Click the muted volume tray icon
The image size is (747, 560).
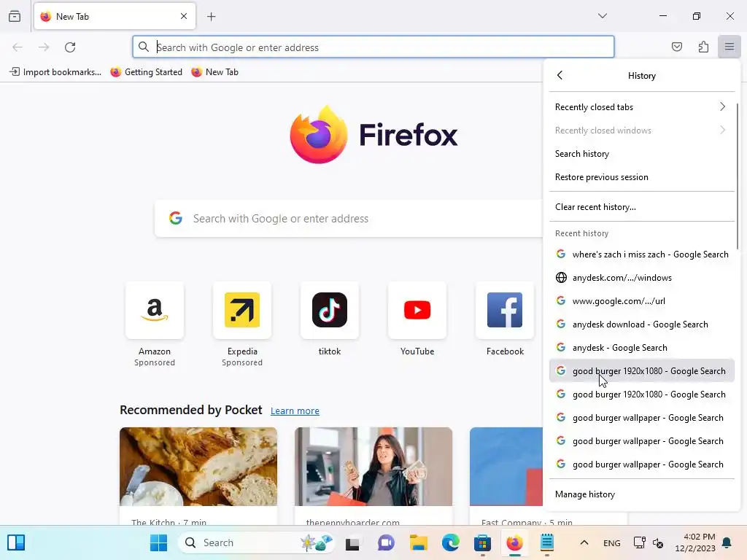(x=658, y=542)
